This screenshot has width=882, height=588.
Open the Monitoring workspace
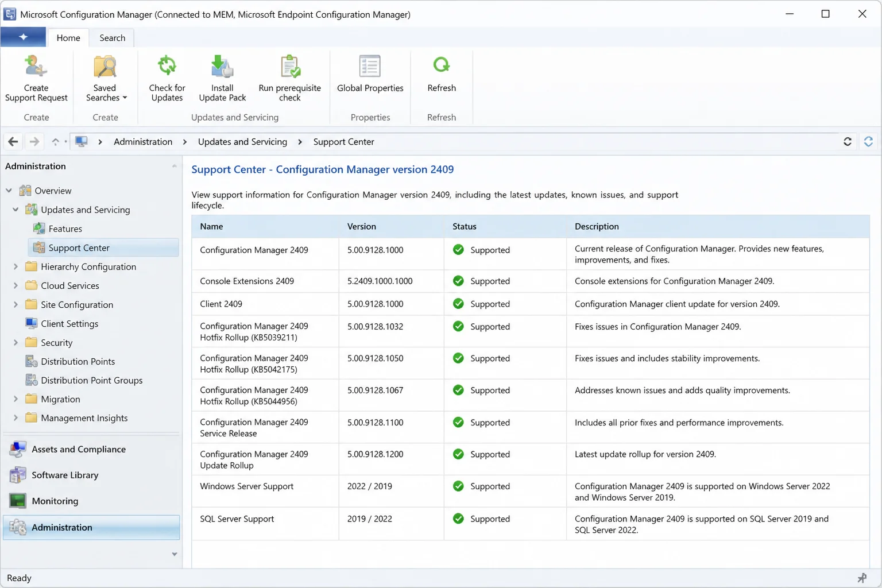pos(91,501)
